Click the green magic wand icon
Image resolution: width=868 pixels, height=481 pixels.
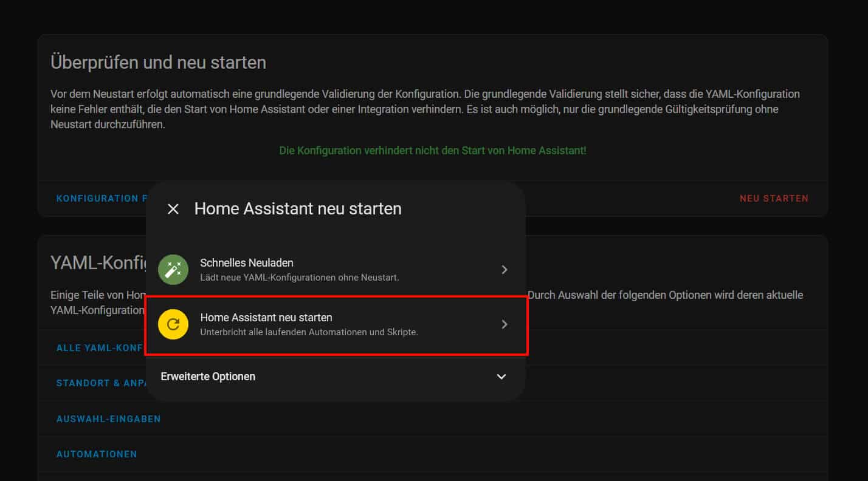173,270
